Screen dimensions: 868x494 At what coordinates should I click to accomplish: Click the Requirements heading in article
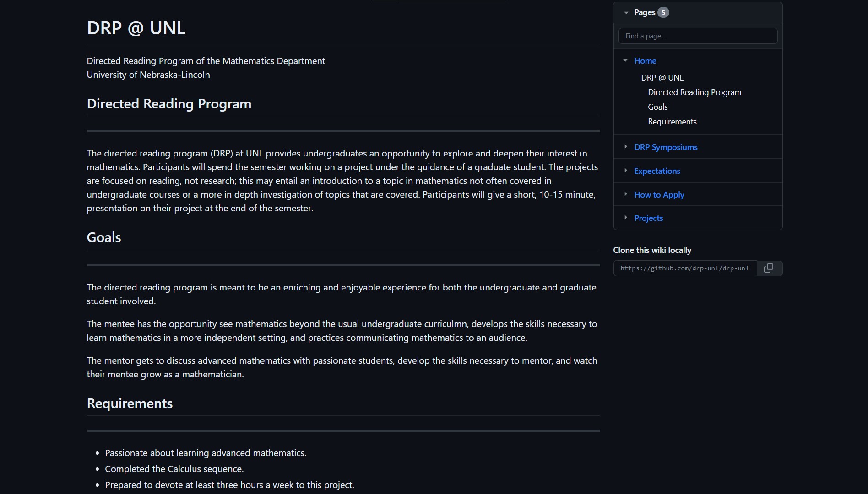tap(130, 403)
